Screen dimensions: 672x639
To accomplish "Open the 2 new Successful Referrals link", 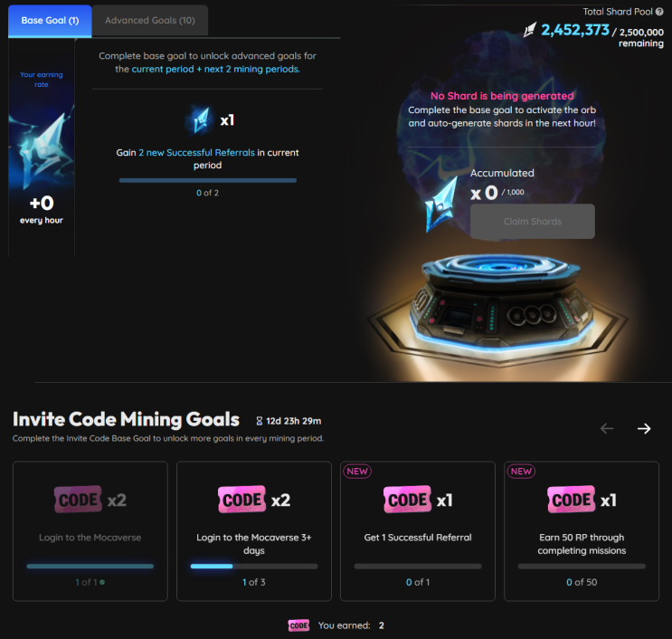I will (196, 153).
